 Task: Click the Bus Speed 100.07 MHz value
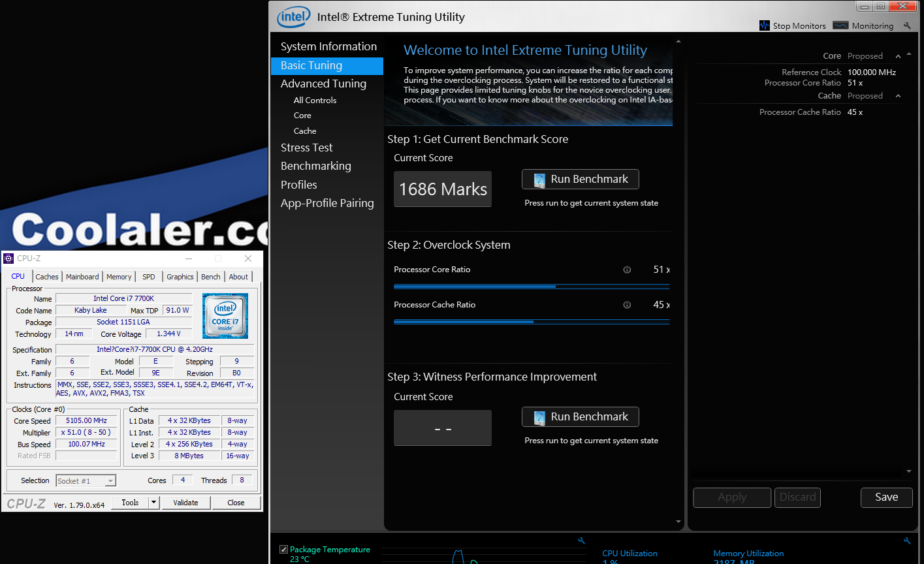(86, 445)
